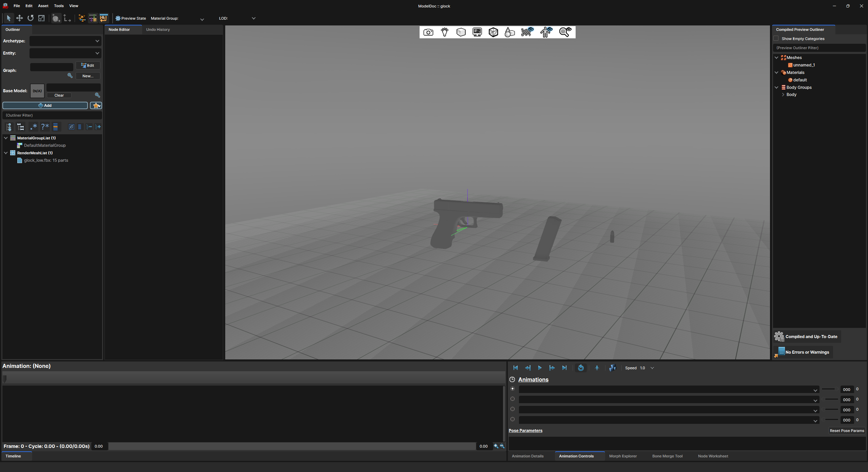Screen dimensions: 868x472
Task: Select the second animation radio button
Action: point(513,399)
